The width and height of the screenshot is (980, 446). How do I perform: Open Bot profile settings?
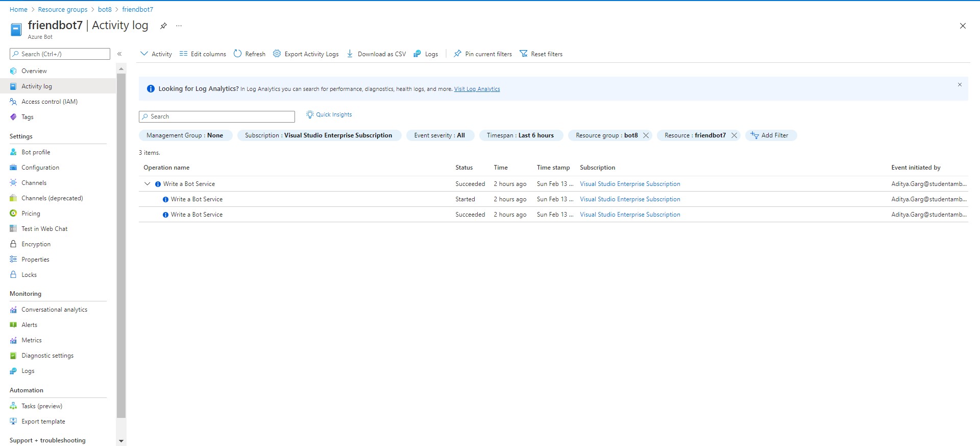(58, 152)
